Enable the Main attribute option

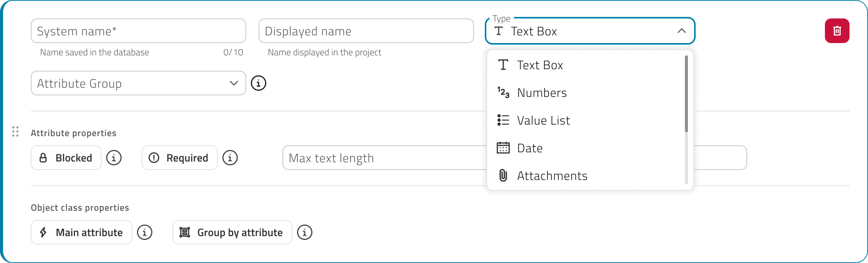[x=82, y=232]
